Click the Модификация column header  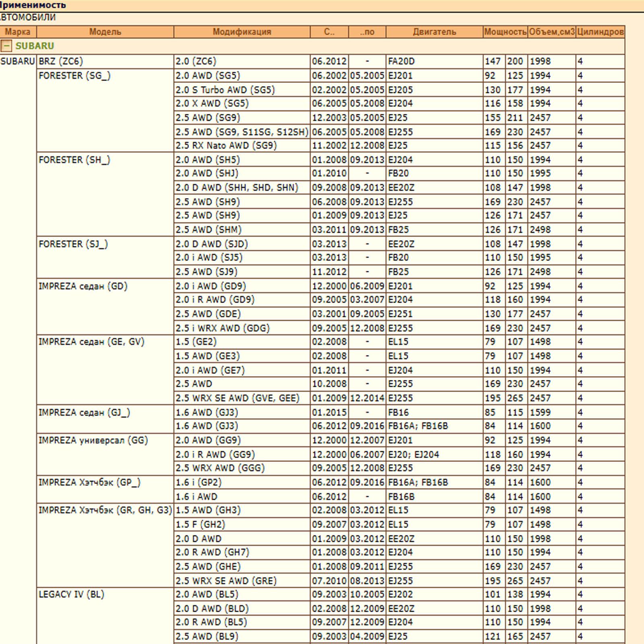(x=242, y=32)
